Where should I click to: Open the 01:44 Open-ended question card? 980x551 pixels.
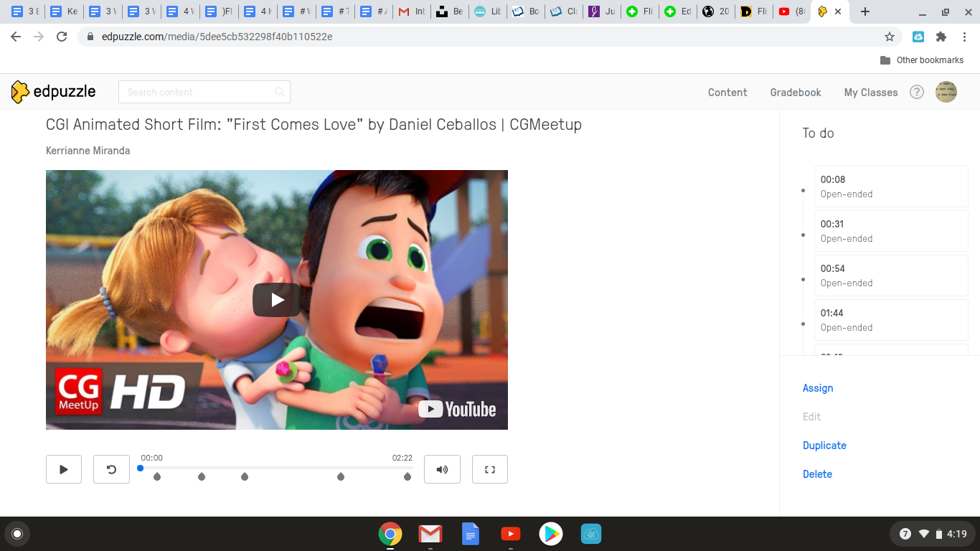click(891, 320)
